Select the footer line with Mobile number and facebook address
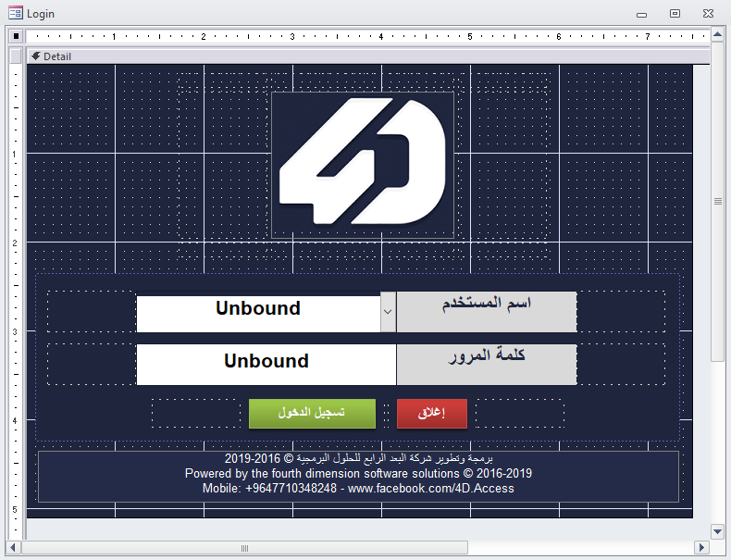Viewport: 731px width, 560px height. [358, 488]
